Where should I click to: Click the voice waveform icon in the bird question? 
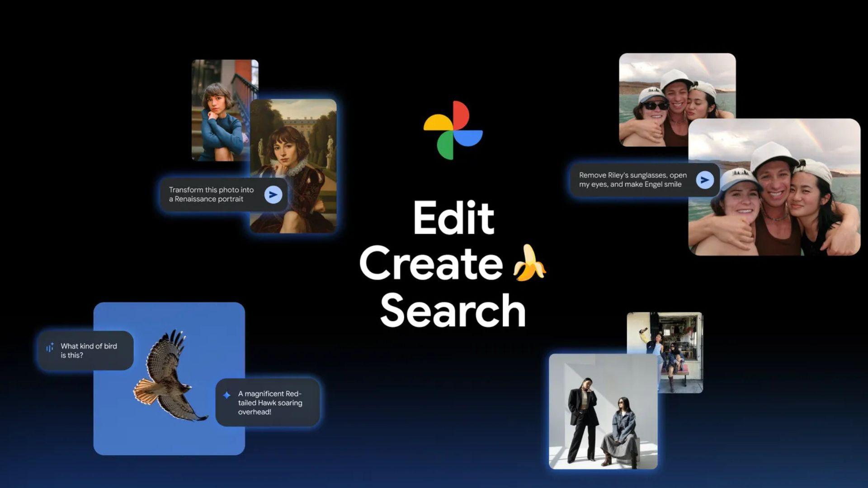(x=50, y=348)
